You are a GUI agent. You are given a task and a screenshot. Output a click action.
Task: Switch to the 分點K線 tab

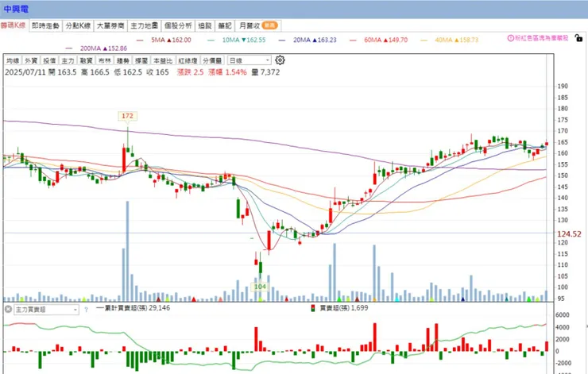tap(78, 25)
